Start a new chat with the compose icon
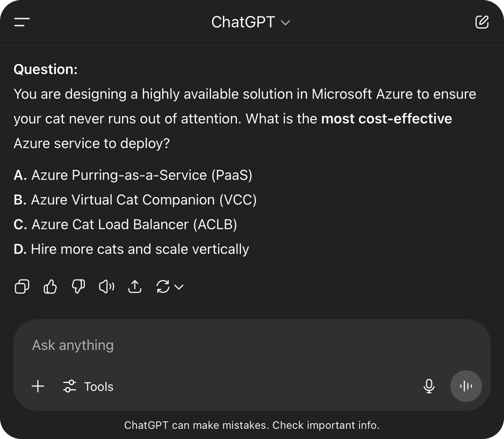Viewport: 504px width, 439px height. pyautogui.click(x=482, y=23)
